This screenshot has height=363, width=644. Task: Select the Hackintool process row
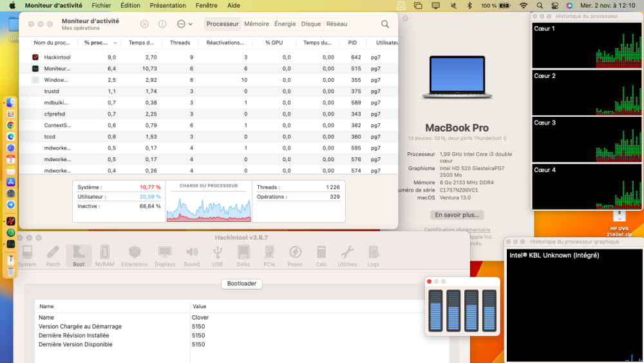coord(209,57)
